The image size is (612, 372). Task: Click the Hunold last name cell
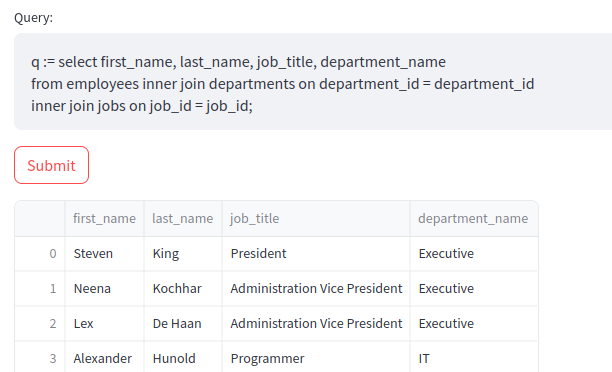(x=183, y=358)
